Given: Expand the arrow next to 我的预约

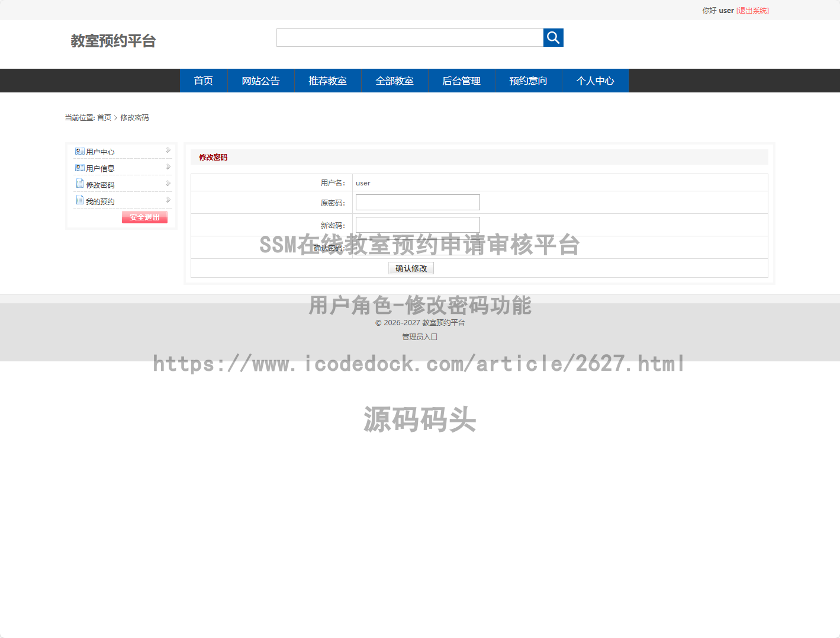Looking at the screenshot, I should coord(169,200).
